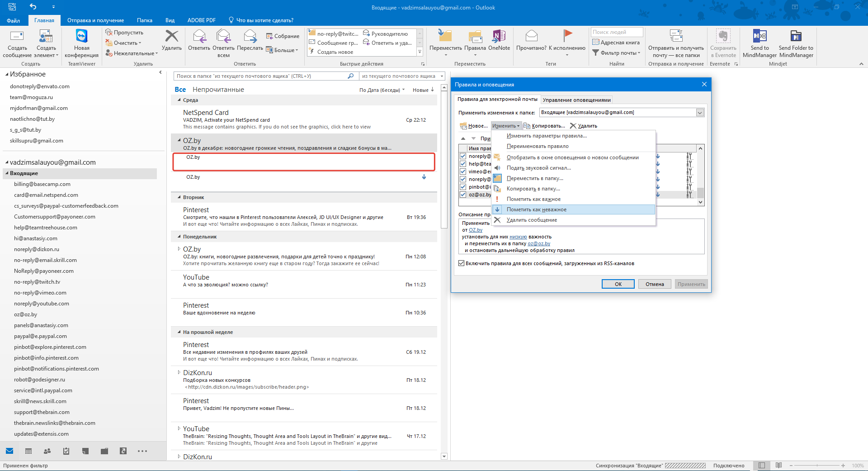868x471 pixels.
Task: Click Отмена button in rules dialog
Action: click(655, 284)
